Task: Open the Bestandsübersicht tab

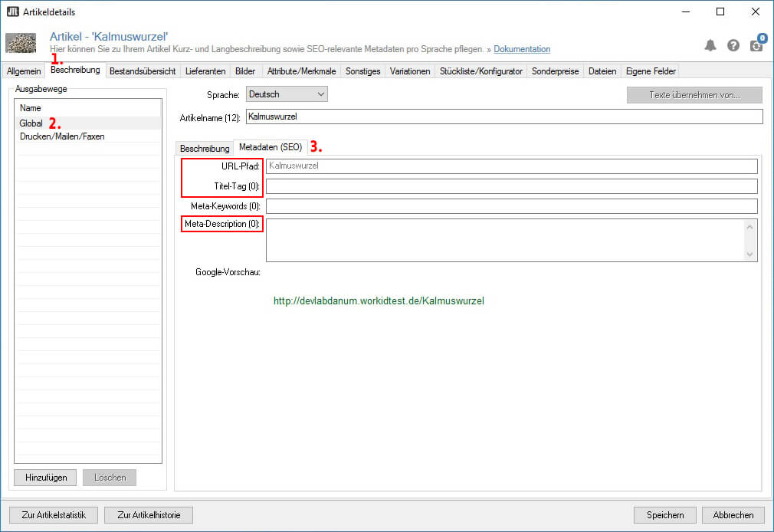Action: pyautogui.click(x=143, y=71)
